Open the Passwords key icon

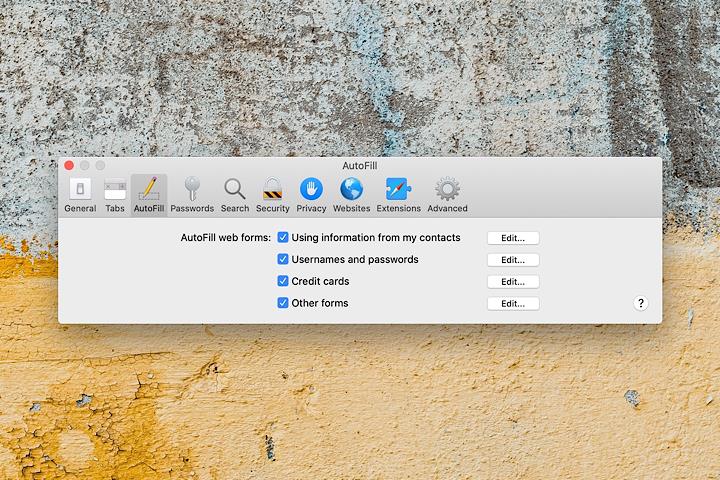[x=192, y=194]
